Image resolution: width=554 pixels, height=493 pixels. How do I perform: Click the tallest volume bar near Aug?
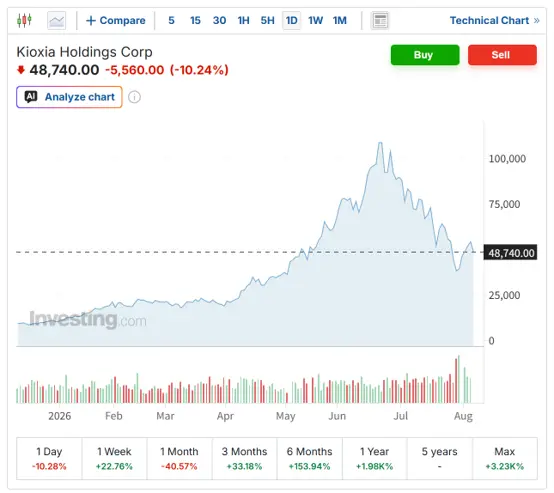pos(459,379)
